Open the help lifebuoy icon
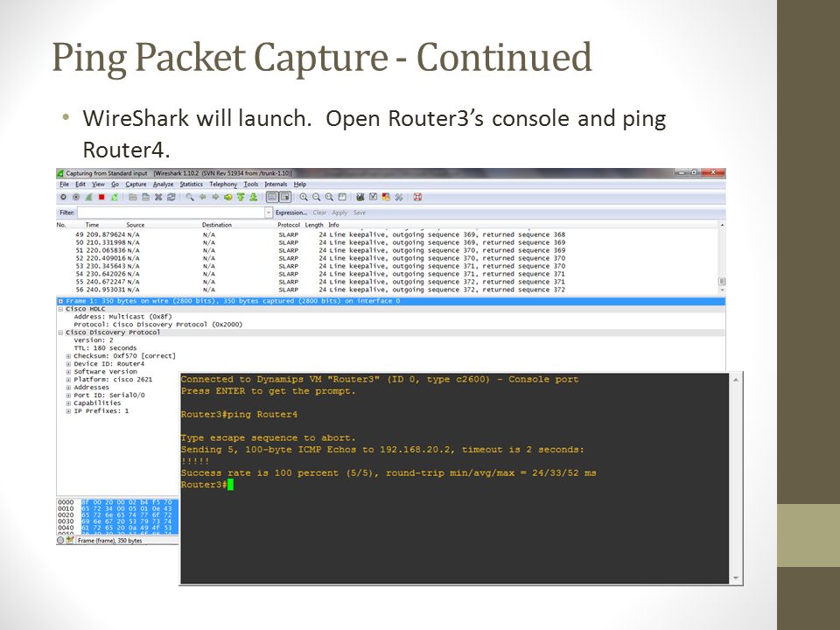Image resolution: width=840 pixels, height=630 pixels. [x=418, y=197]
